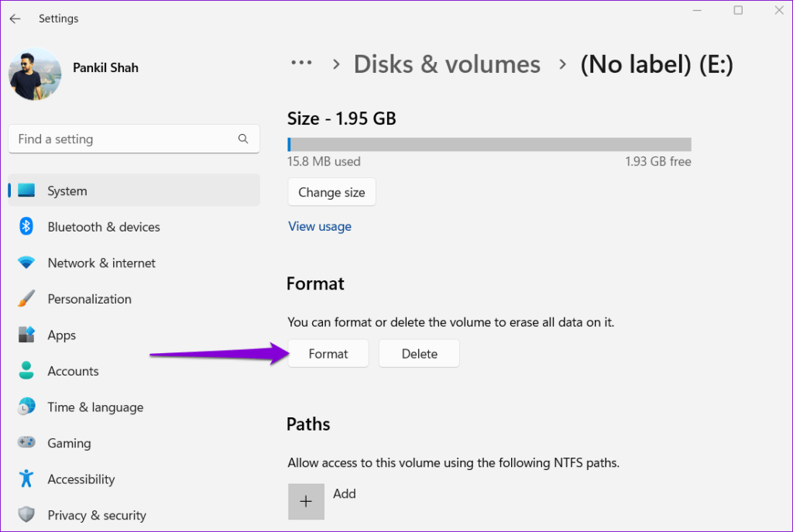Open the Change size dialog
The width and height of the screenshot is (793, 532).
[x=331, y=191]
